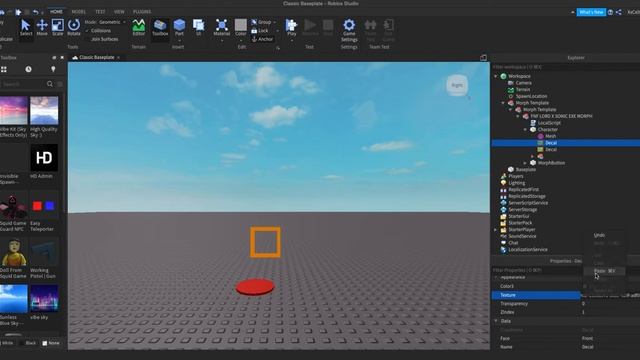Open the Play mode dropdown arrow
The height and width of the screenshot is (360, 640).
click(291, 40)
